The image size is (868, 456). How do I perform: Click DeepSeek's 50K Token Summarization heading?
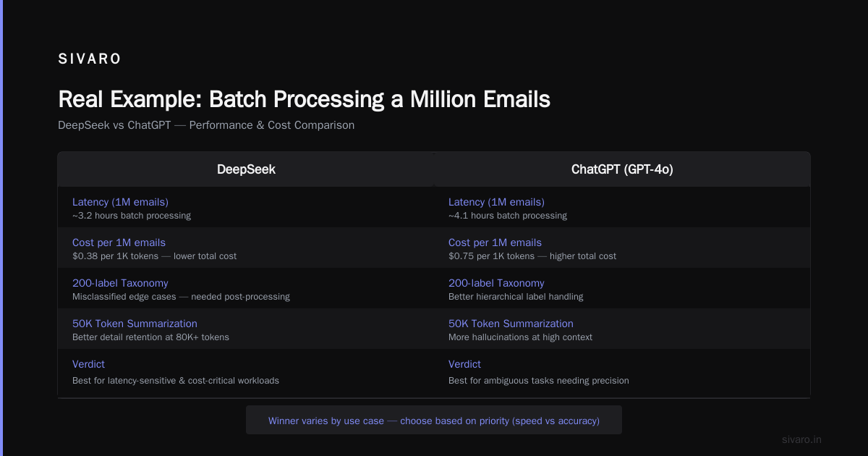coord(135,324)
